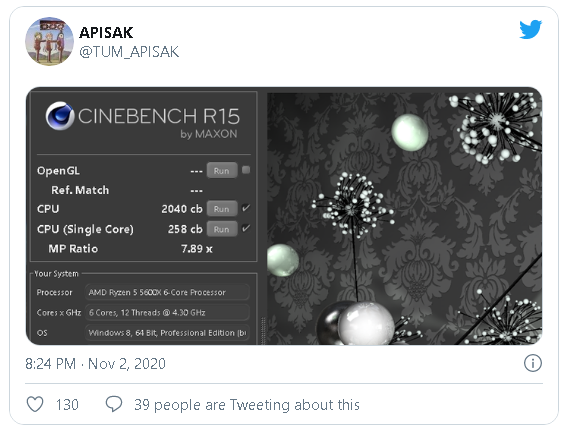566x433 pixels.
Task: Click the APISAK profile avatar
Action: [49, 41]
